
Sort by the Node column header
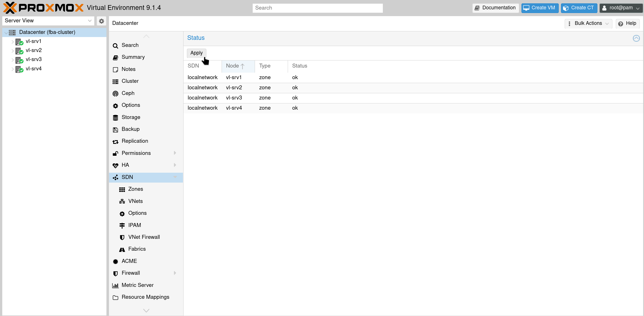(238, 66)
